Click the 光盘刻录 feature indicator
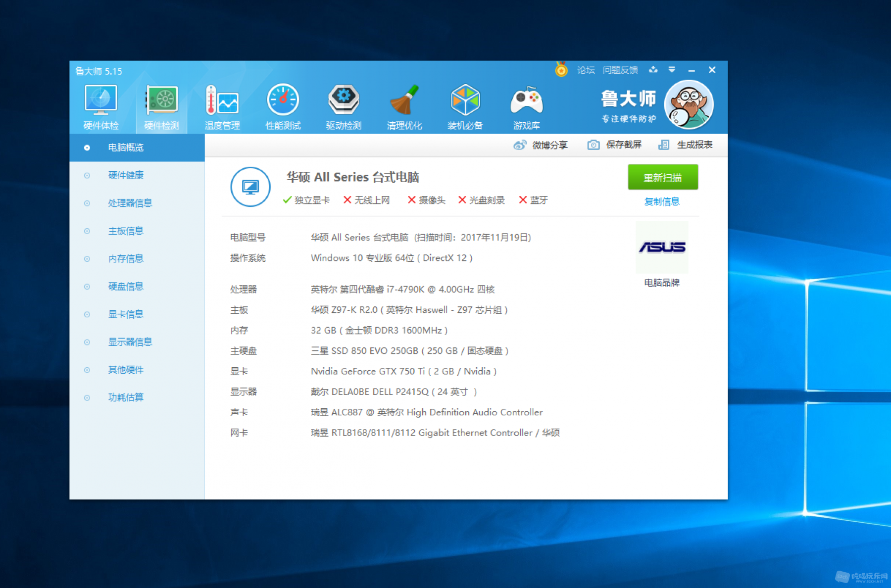Image resolution: width=891 pixels, height=588 pixels. coord(481,200)
